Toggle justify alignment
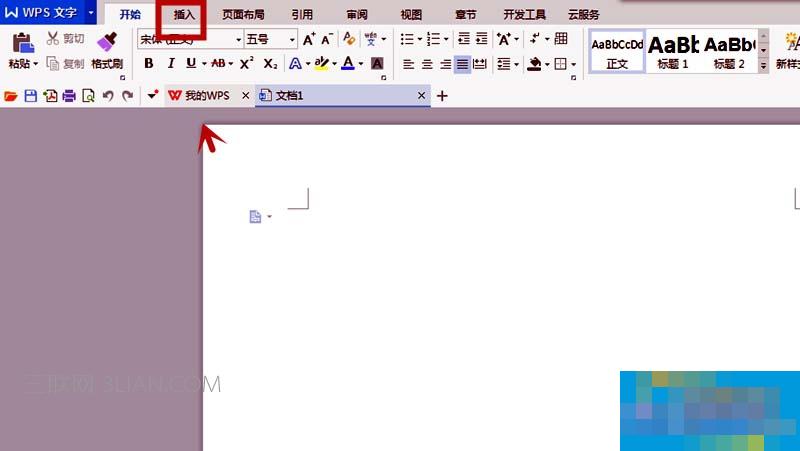The height and width of the screenshot is (451, 800). [x=462, y=64]
